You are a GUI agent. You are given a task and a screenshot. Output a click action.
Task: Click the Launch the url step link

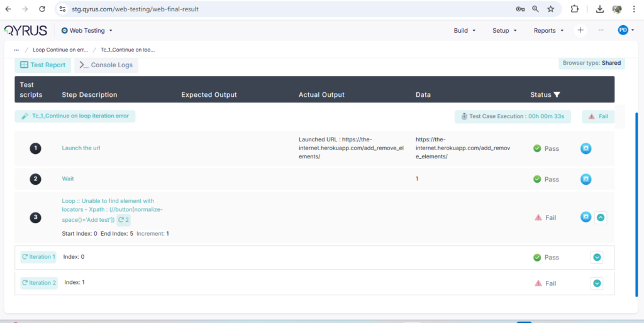pos(81,148)
